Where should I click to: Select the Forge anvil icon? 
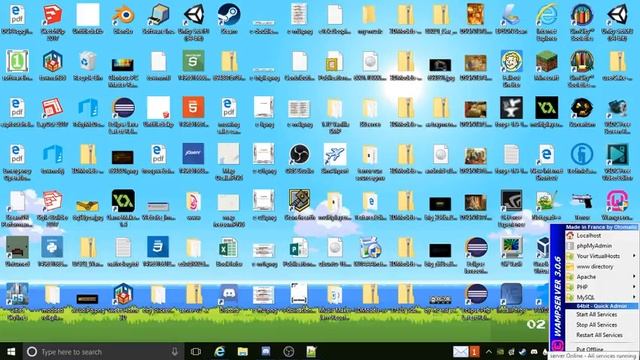click(511, 108)
